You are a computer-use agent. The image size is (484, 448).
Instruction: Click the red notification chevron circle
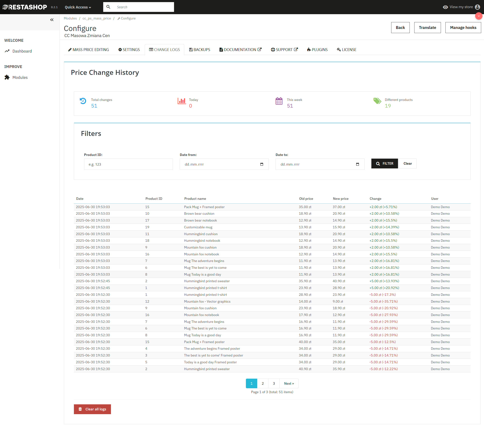point(479,16)
